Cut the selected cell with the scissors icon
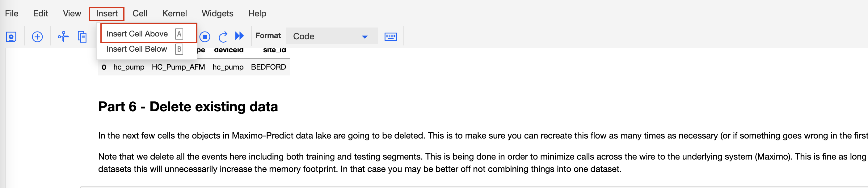 63,36
